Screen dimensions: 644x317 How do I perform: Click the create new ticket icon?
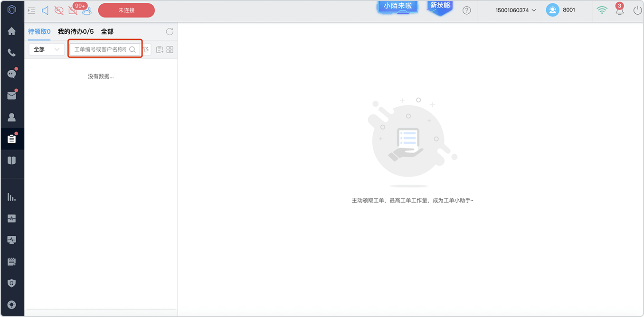tap(160, 49)
